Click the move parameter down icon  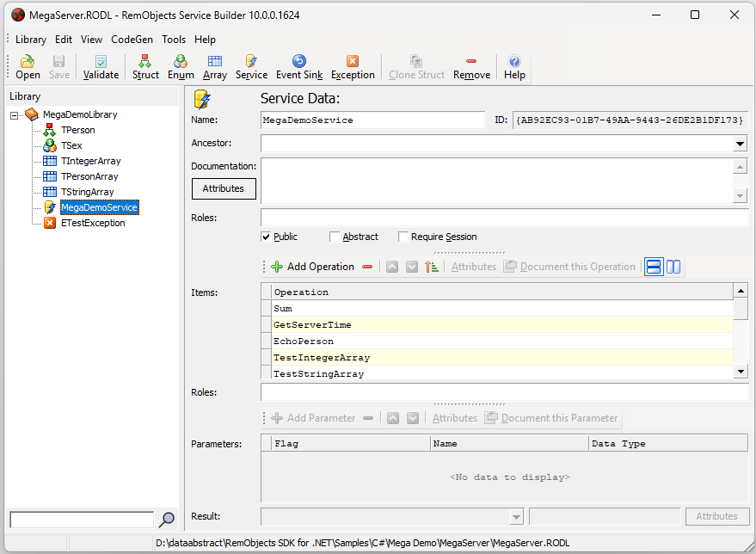point(413,418)
